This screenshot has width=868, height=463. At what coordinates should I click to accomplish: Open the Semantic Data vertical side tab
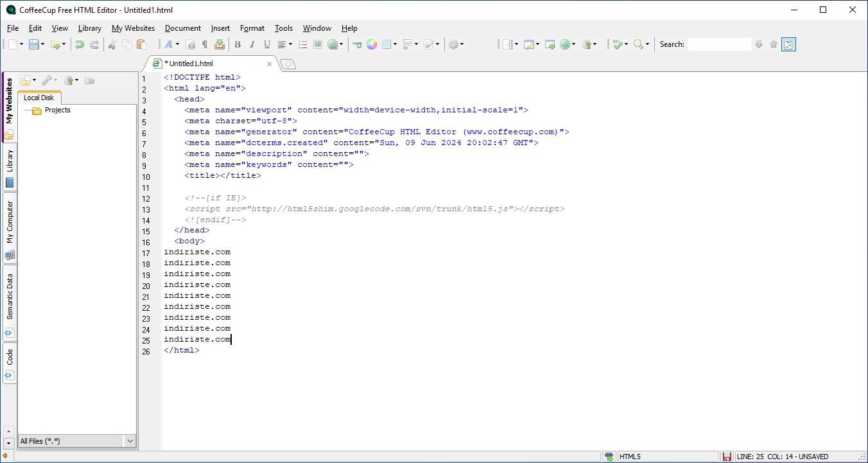[x=10, y=302]
